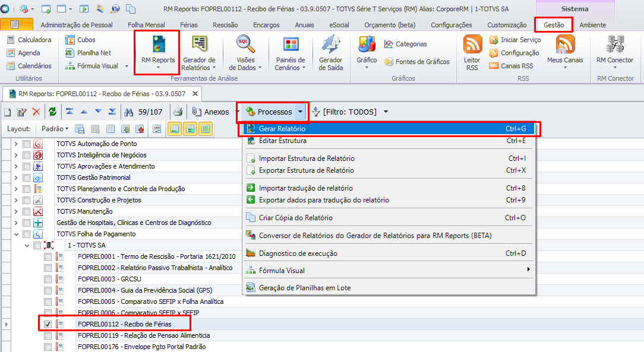Open the Padrão layout dropdown
The height and width of the screenshot is (352, 644).
(53, 128)
